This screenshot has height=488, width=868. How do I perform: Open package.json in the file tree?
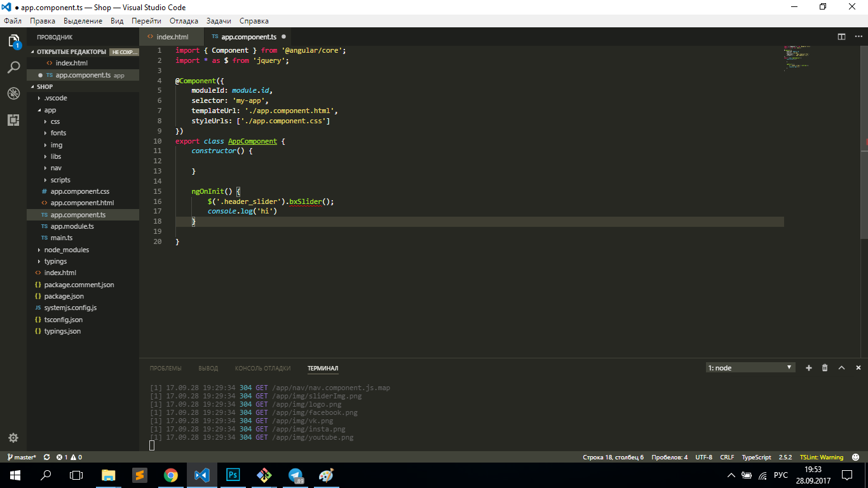[x=83, y=296]
